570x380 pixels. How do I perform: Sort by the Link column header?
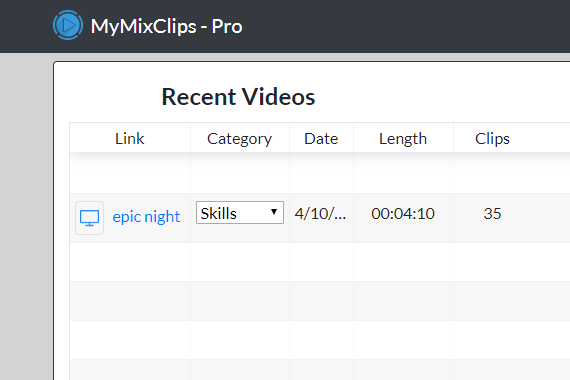[130, 139]
